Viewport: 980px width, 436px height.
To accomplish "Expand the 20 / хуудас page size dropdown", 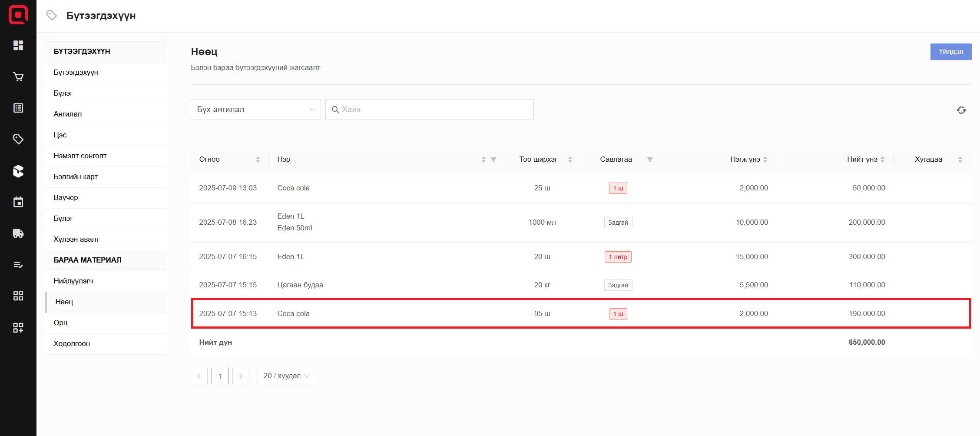I will (x=287, y=376).
